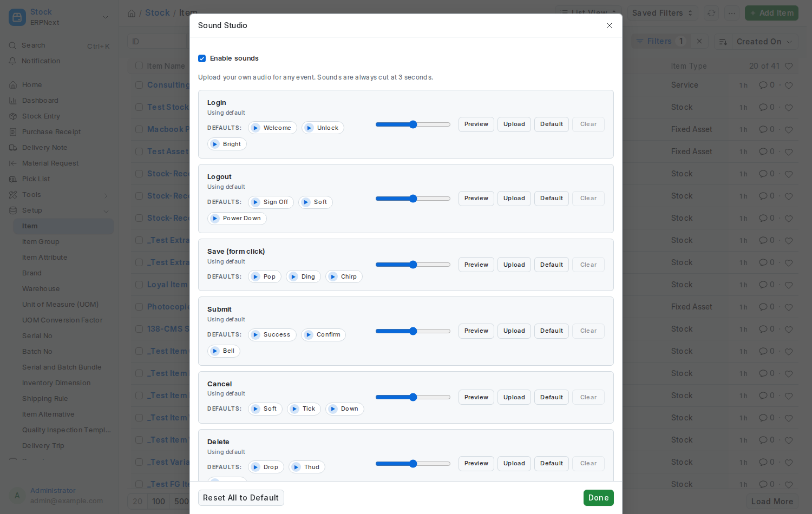The height and width of the screenshot is (514, 812).
Task: Uncheck the Enable sounds checkbox
Action: (x=202, y=58)
